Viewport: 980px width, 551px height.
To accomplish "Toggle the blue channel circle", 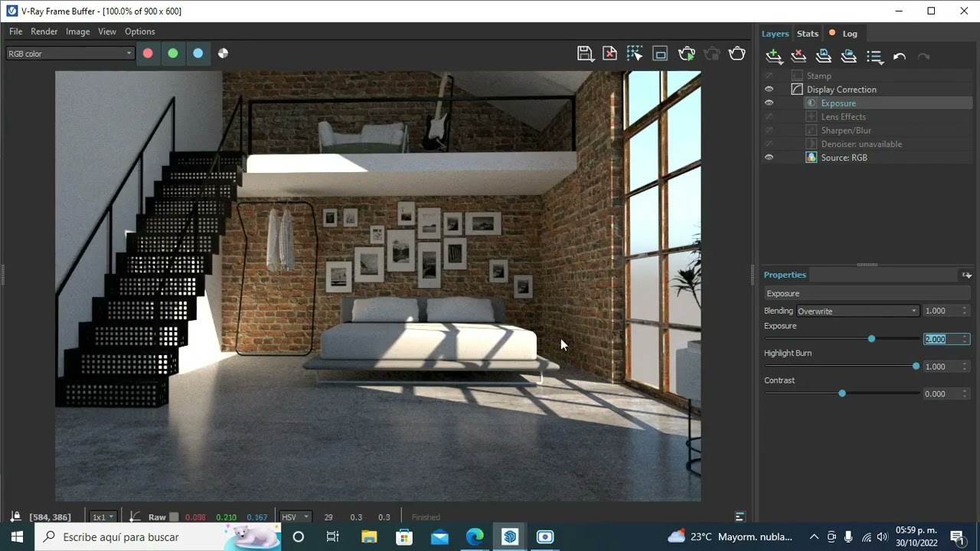I will point(198,54).
